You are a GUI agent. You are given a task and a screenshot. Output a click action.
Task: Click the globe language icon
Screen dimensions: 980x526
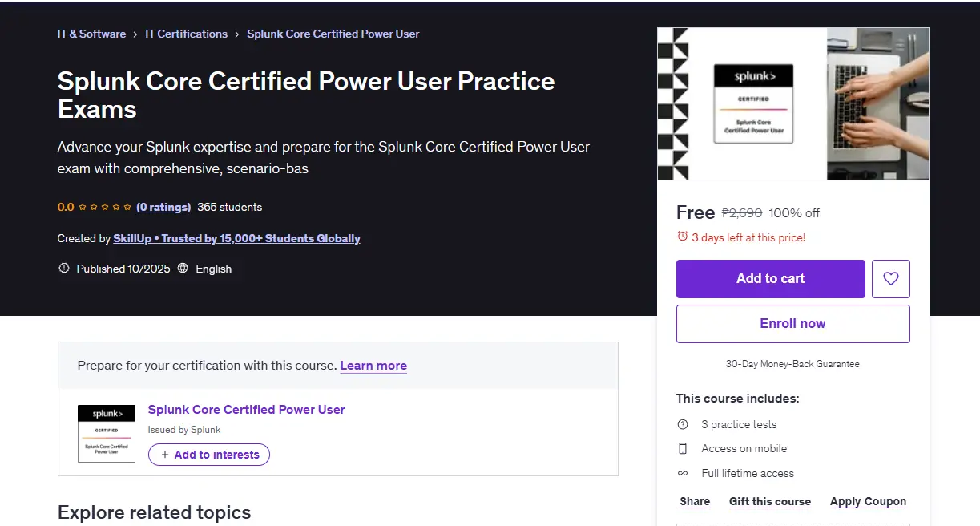point(183,269)
